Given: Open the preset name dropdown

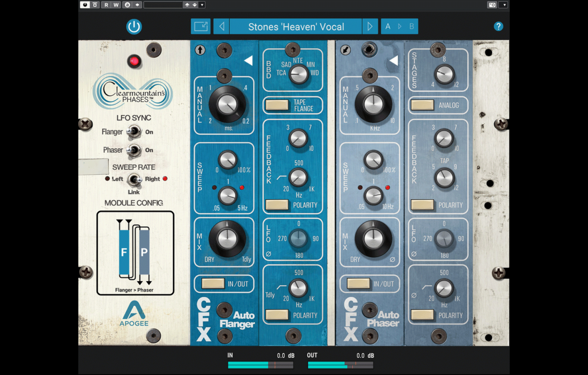Looking at the screenshot, I should pos(296,27).
